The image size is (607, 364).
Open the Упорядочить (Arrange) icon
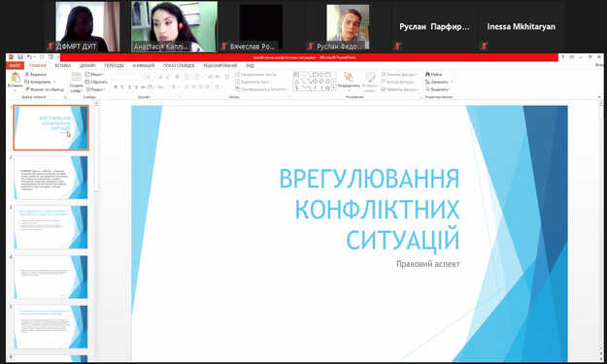(349, 77)
